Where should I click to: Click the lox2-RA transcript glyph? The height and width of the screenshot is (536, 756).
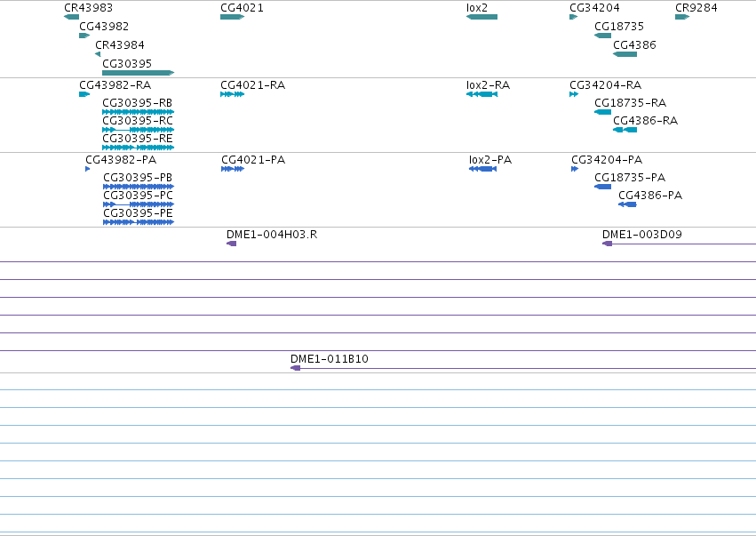click(x=481, y=94)
